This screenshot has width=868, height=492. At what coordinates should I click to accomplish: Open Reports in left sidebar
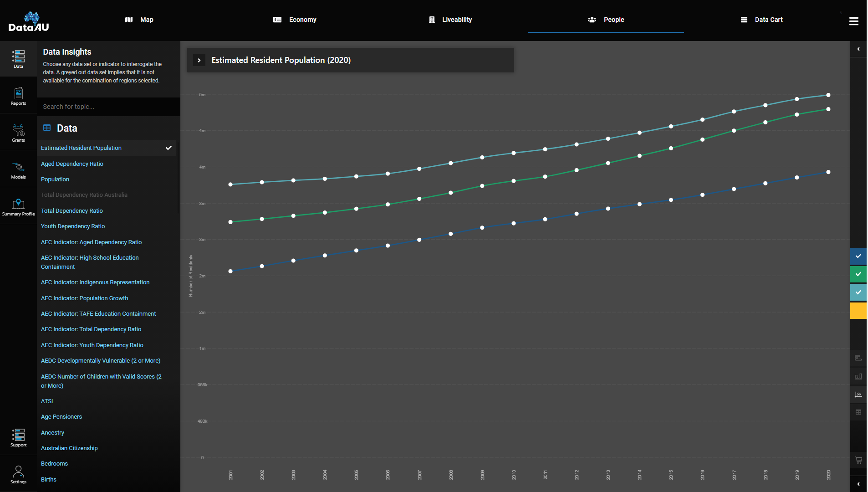click(x=18, y=96)
